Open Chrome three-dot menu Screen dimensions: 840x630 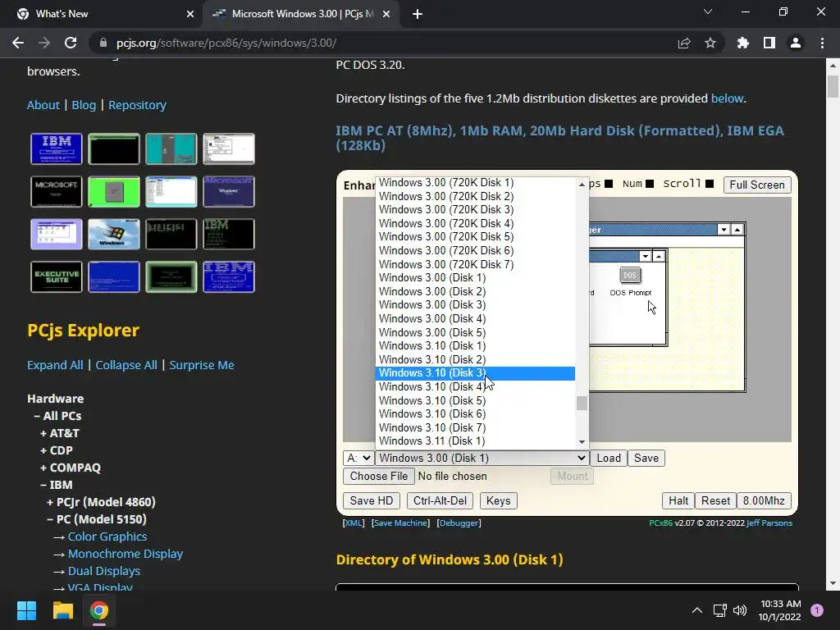point(822,43)
